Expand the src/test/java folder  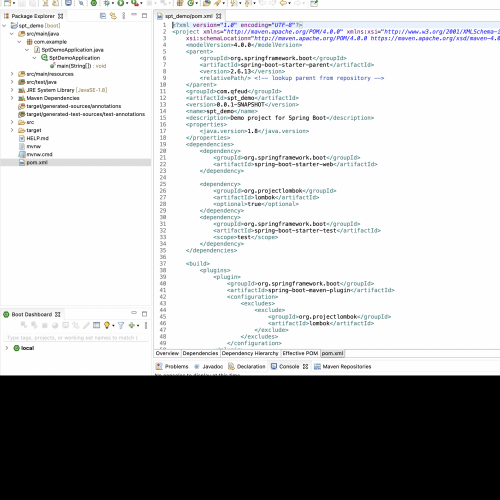click(x=12, y=82)
